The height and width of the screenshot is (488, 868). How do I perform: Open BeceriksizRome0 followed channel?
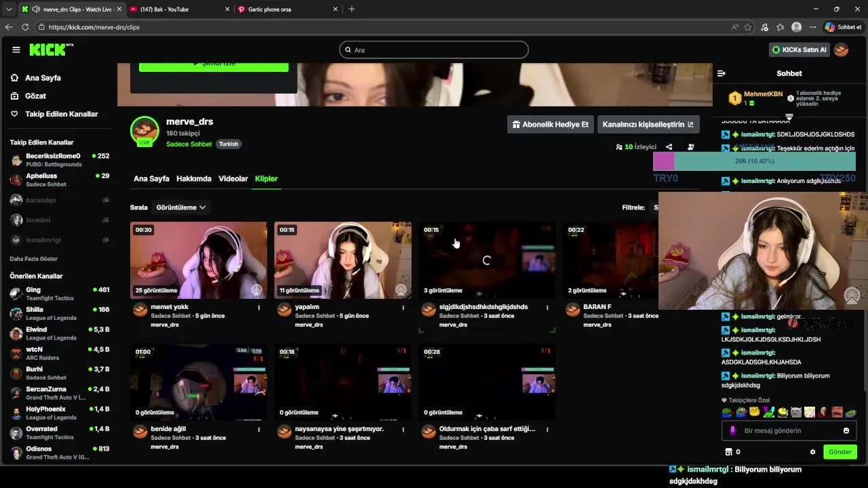point(60,160)
